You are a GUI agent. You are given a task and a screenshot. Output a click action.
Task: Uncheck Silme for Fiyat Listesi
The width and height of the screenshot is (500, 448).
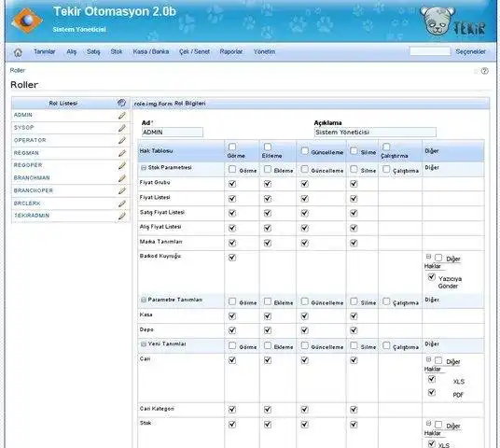354,199
